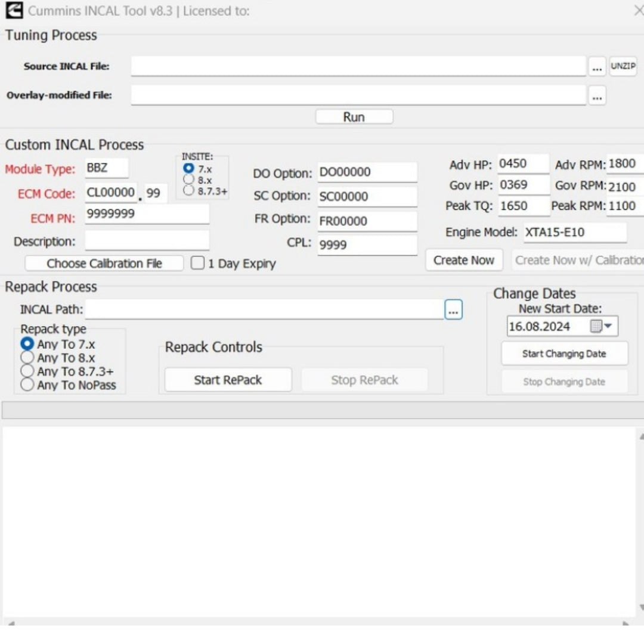
Task: Click the CPL field showing 9999
Action: [x=367, y=245]
